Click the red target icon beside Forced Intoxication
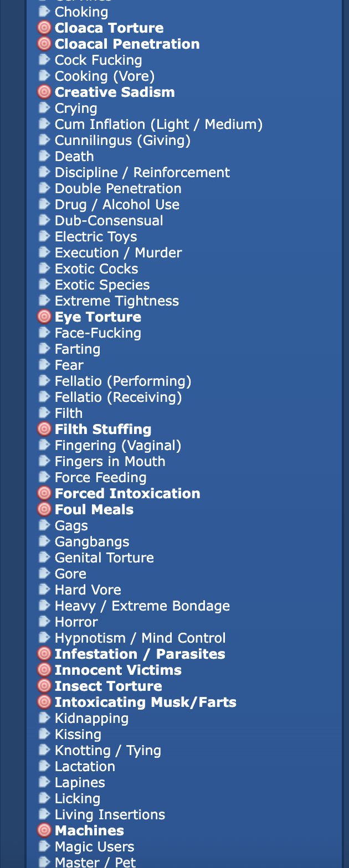This screenshot has height=868, width=349. pos(44,493)
